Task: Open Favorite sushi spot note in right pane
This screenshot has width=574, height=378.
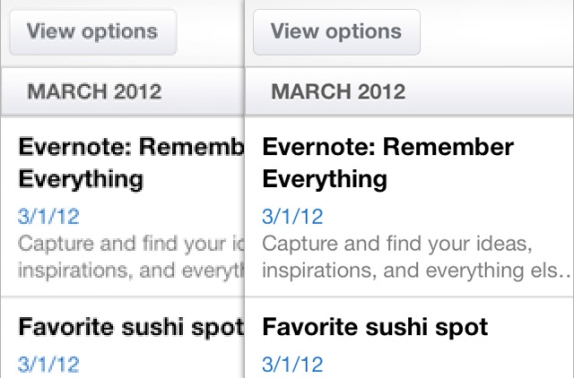Action: click(375, 327)
